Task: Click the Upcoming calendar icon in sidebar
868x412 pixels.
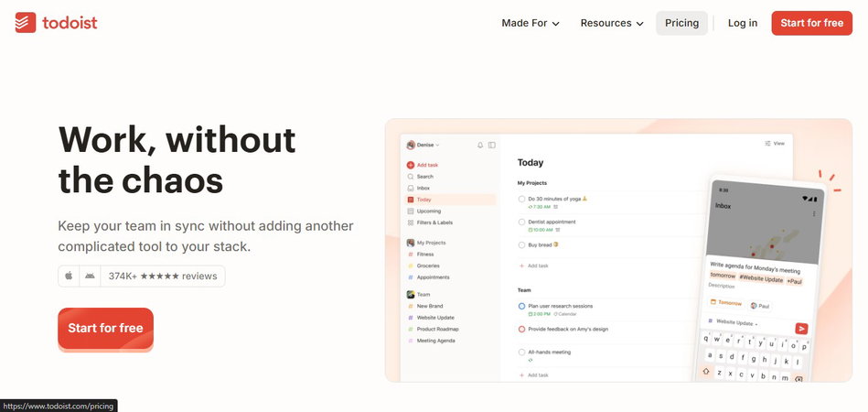Action: point(410,211)
